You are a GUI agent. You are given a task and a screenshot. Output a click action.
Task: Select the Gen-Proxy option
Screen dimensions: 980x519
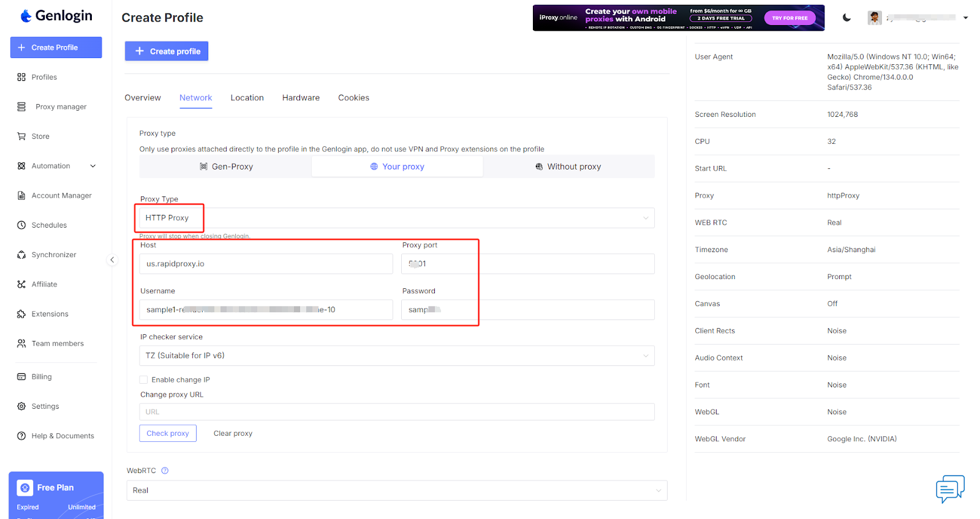coord(226,166)
